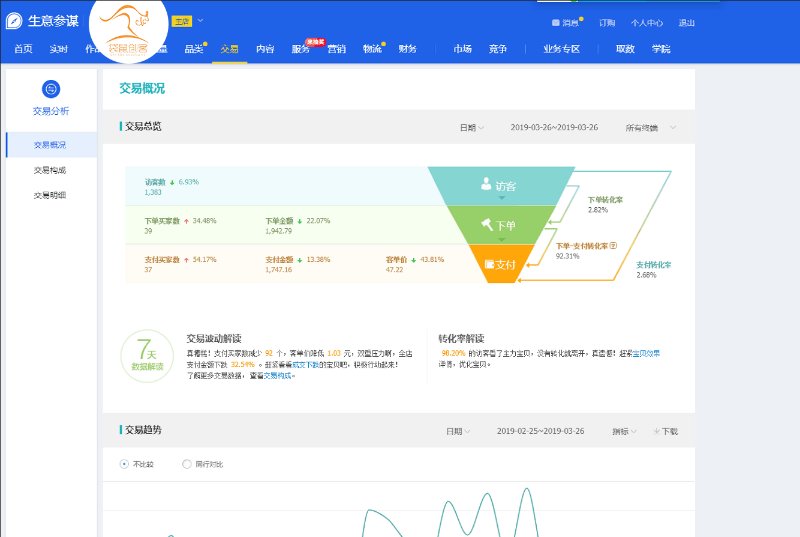Select 交易概况 in left sidebar
Screen dimensions: 800x537
[50, 145]
